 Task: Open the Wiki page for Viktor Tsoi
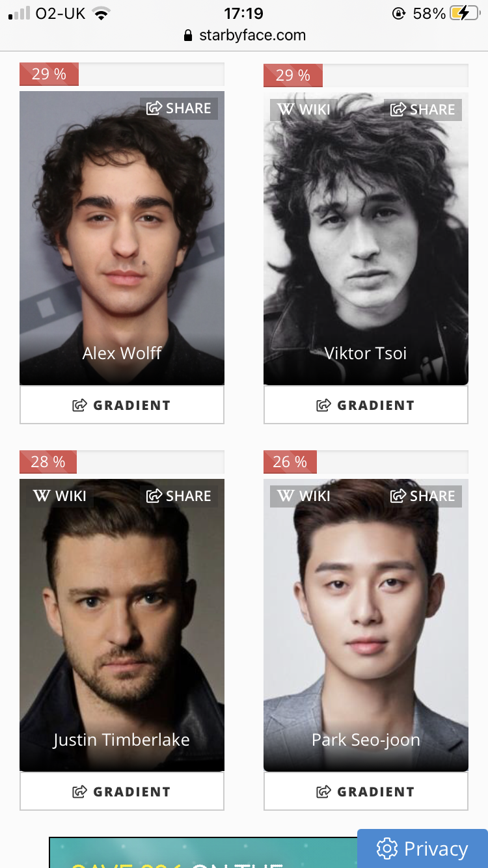pyautogui.click(x=304, y=109)
